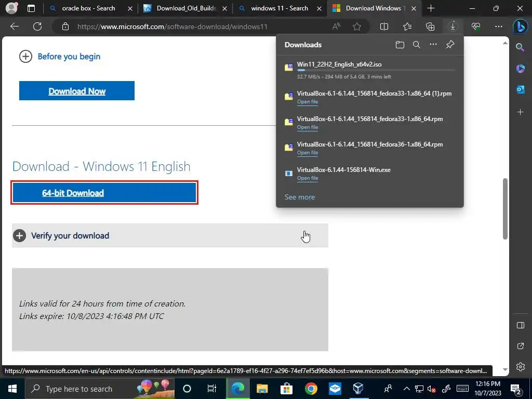Open File Explorer from taskbar
The height and width of the screenshot is (399, 532).
262,389
